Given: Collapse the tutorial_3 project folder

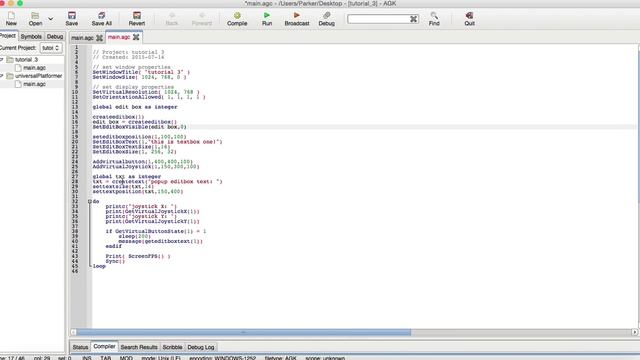Looking at the screenshot, I should point(2,60).
